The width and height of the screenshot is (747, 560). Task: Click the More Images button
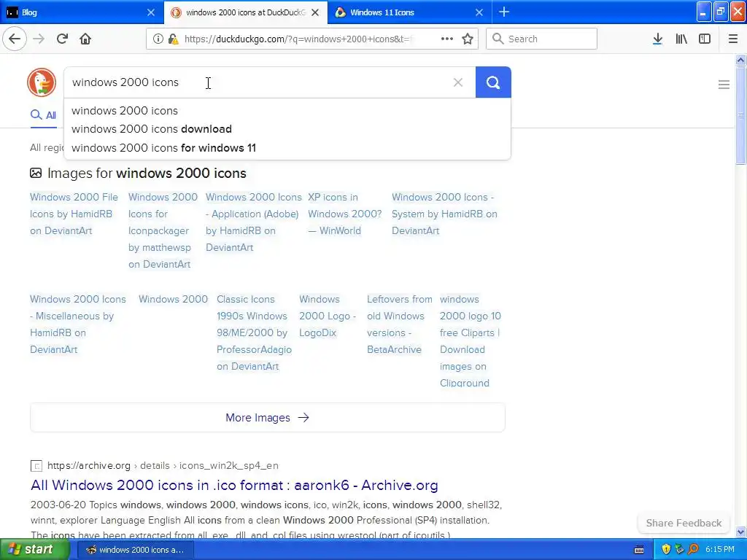pyautogui.click(x=267, y=418)
